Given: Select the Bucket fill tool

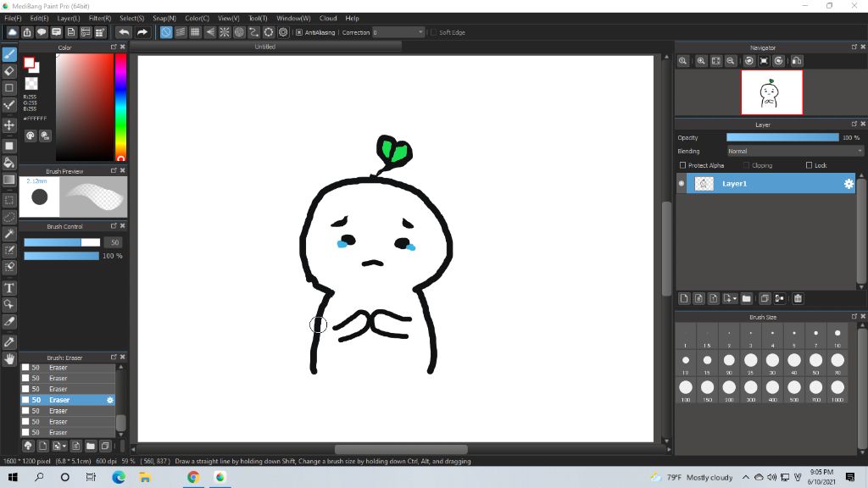Looking at the screenshot, I should (9, 163).
